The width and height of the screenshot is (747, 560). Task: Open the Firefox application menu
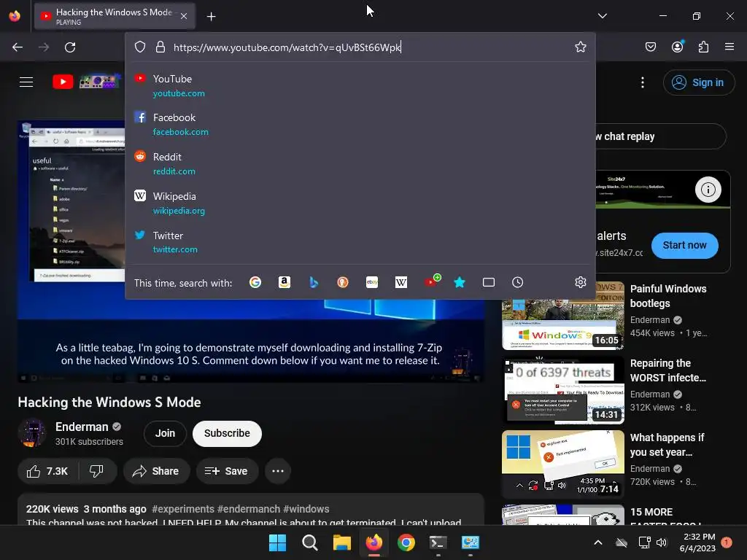(729, 47)
